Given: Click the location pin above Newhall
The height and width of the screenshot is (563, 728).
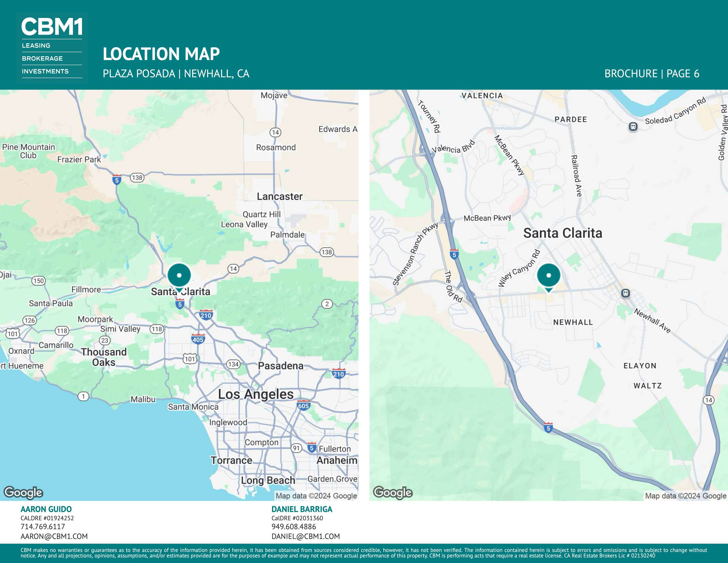Looking at the screenshot, I should pos(549,276).
